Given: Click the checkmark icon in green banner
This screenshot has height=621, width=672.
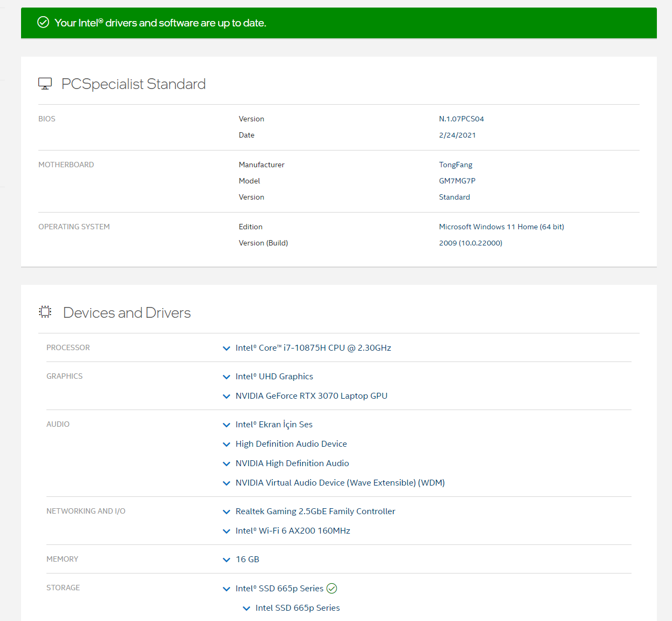Looking at the screenshot, I should coord(43,22).
